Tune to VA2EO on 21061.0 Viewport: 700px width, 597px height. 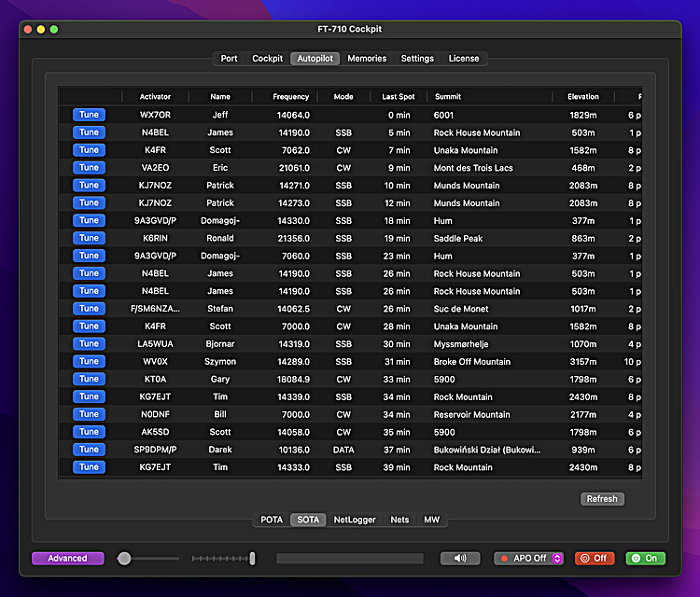click(89, 168)
